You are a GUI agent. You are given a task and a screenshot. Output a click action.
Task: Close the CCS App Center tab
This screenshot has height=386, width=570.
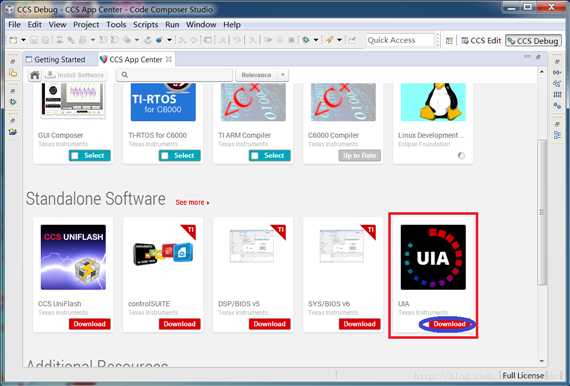pyautogui.click(x=169, y=59)
